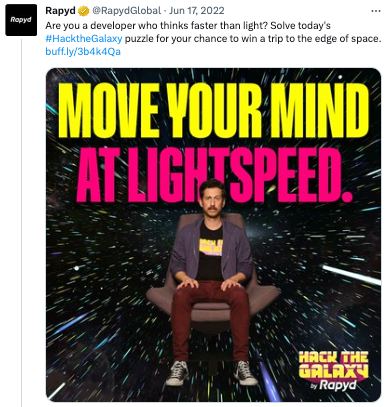Open the tweet's attached image

coord(213,235)
